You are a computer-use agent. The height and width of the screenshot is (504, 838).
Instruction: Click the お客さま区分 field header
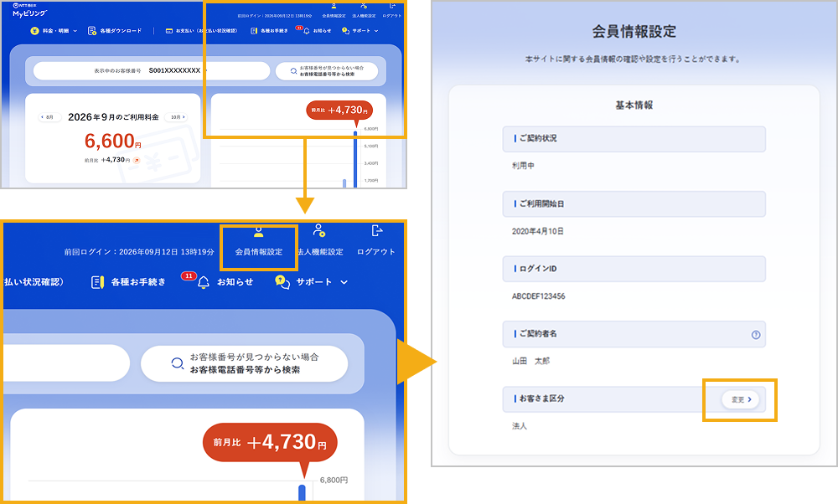pos(634,399)
